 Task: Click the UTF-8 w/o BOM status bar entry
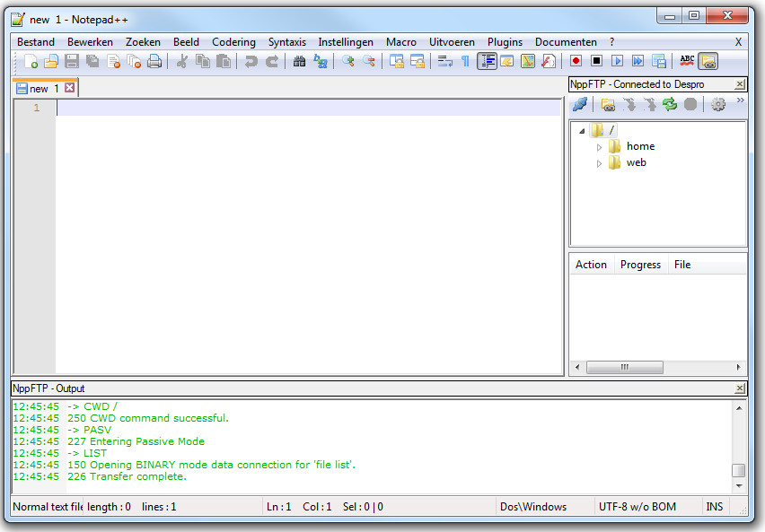pos(637,507)
